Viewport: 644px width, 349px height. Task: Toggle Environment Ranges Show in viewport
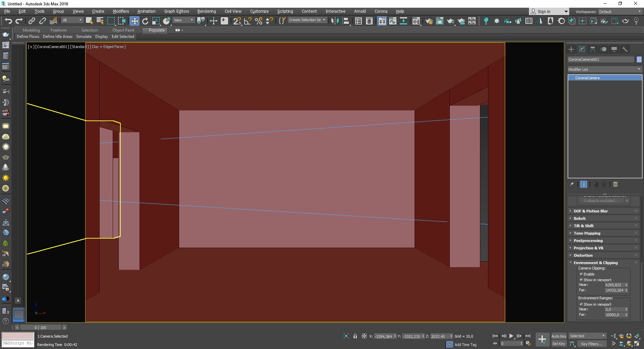(581, 304)
